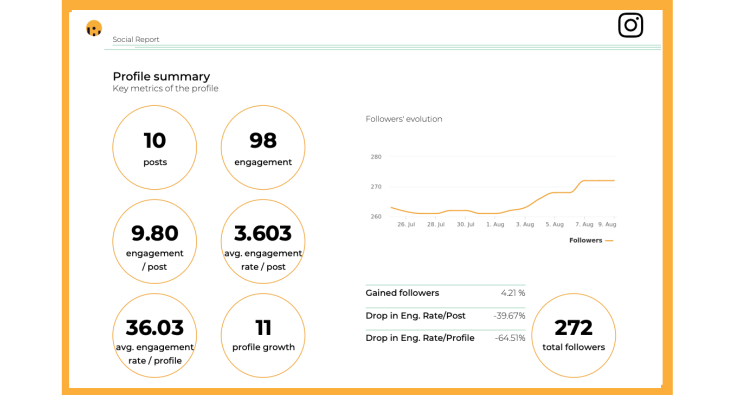The width and height of the screenshot is (730, 400).
Task: Click the 26. Jul date axis label
Action: pyautogui.click(x=407, y=225)
